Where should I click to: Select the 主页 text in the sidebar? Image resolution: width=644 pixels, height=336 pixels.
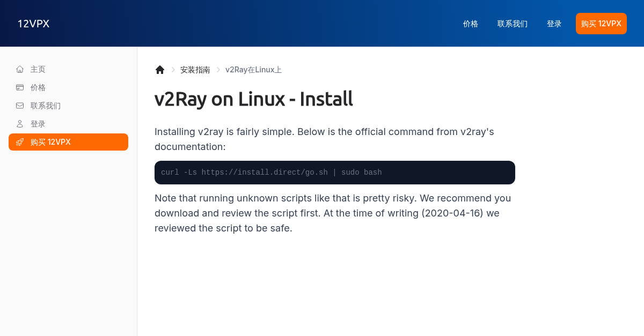coord(38,69)
